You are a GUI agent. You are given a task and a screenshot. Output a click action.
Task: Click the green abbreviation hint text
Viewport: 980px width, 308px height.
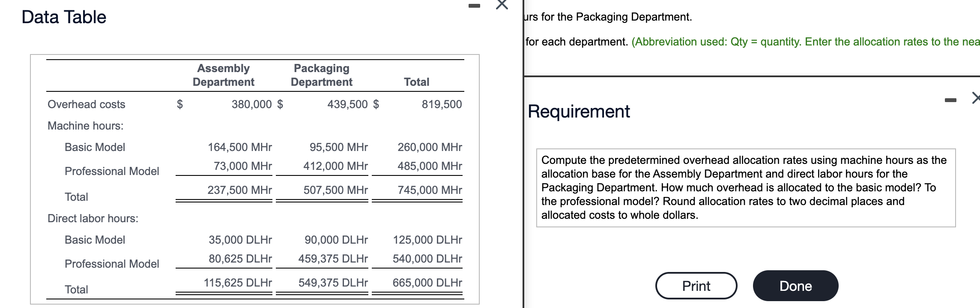[805, 42]
